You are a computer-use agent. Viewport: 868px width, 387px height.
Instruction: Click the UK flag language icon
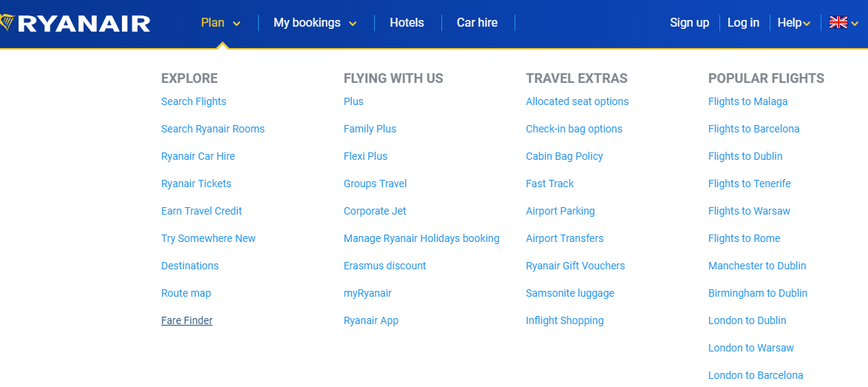838,22
